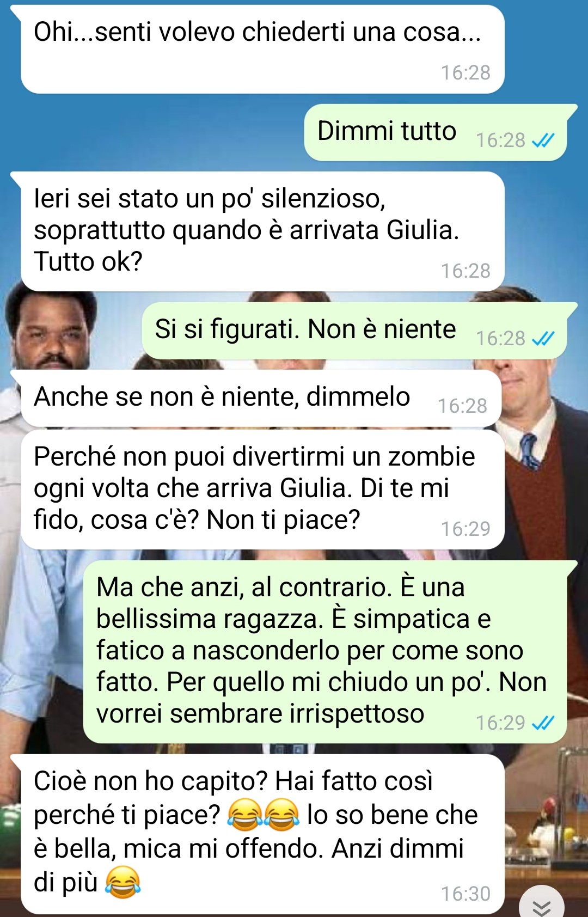Select the 'Anche se non è niente, dimmelo' message

pos(261,398)
